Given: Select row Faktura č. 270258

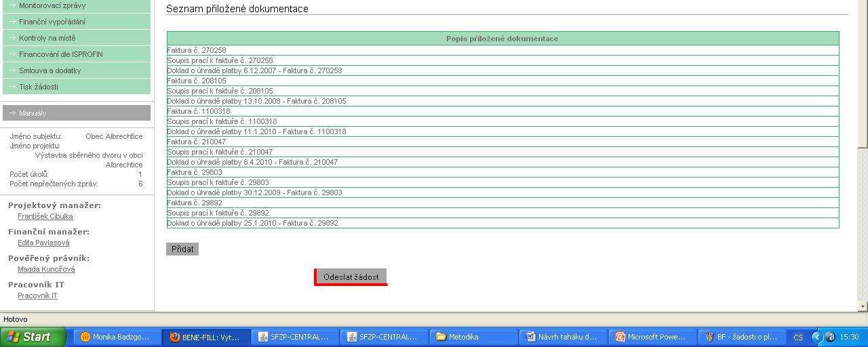Looking at the screenshot, I should pyautogui.click(x=502, y=50).
